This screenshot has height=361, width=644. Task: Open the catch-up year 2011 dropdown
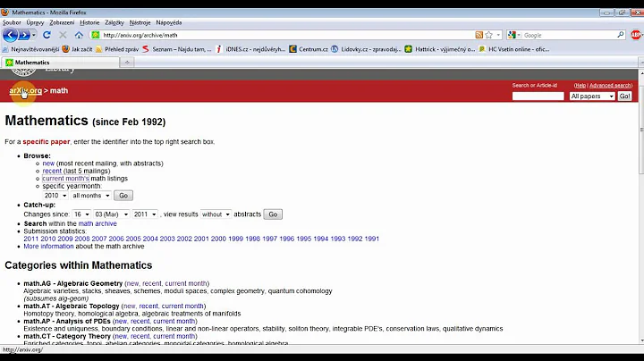tap(145, 214)
